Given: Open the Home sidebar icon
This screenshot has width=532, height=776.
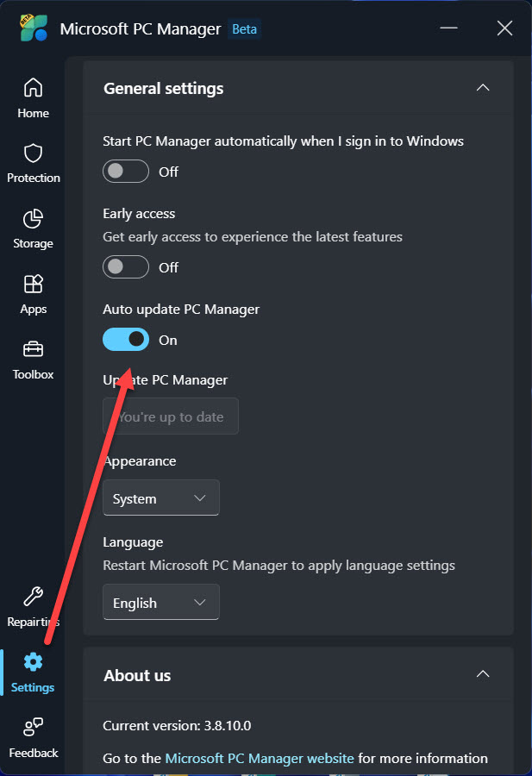Looking at the screenshot, I should [x=33, y=88].
